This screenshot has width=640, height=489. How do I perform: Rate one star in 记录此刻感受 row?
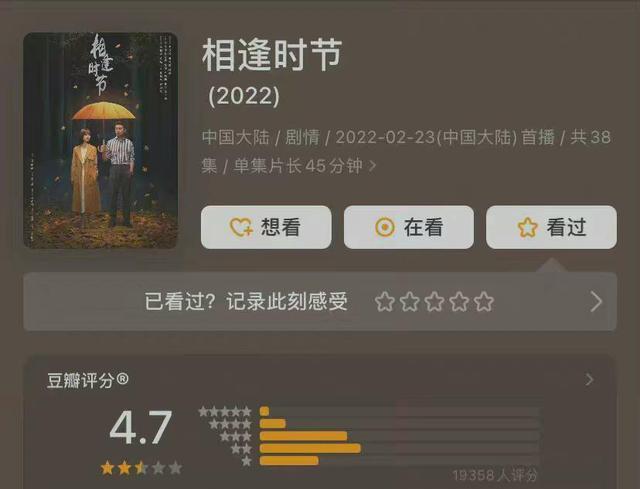384,302
